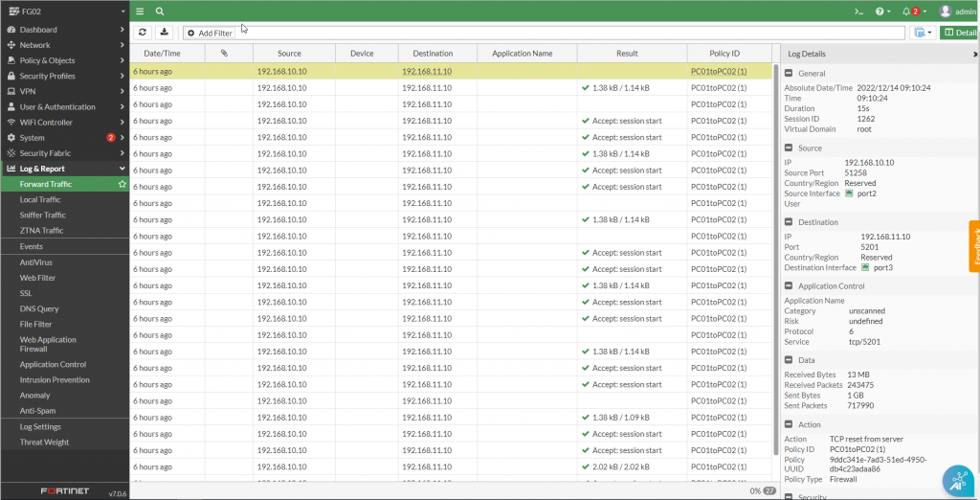This screenshot has height=500, width=980.
Task: Click the search magnifier icon in header
Action: [x=160, y=11]
